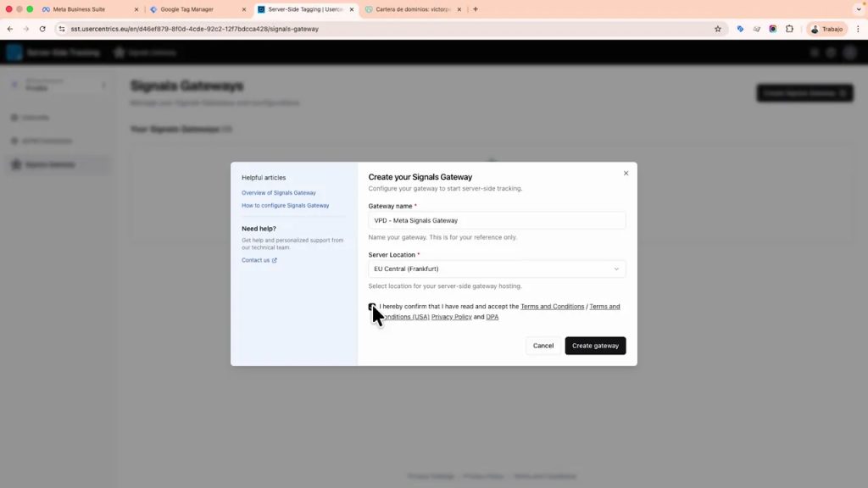Close the Cartera de dominios tab
Screen dimensions: 868x488
tap(459, 9)
